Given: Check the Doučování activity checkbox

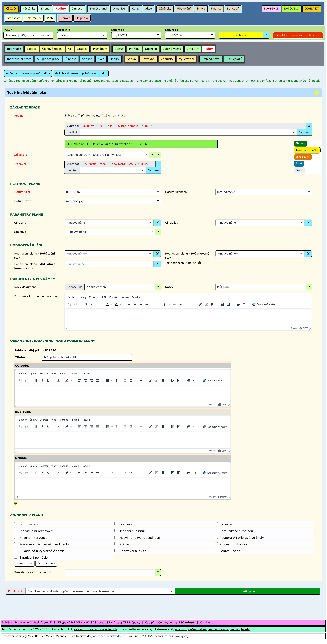Looking at the screenshot, I should click(x=116, y=524).
